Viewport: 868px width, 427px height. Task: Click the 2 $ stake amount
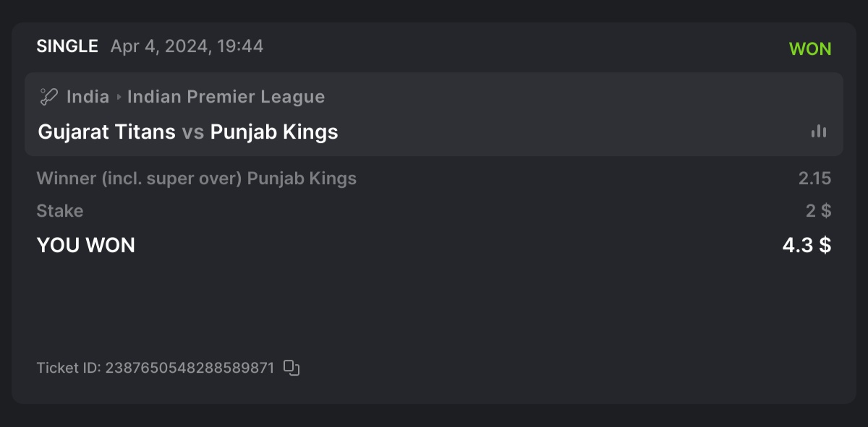[818, 211]
